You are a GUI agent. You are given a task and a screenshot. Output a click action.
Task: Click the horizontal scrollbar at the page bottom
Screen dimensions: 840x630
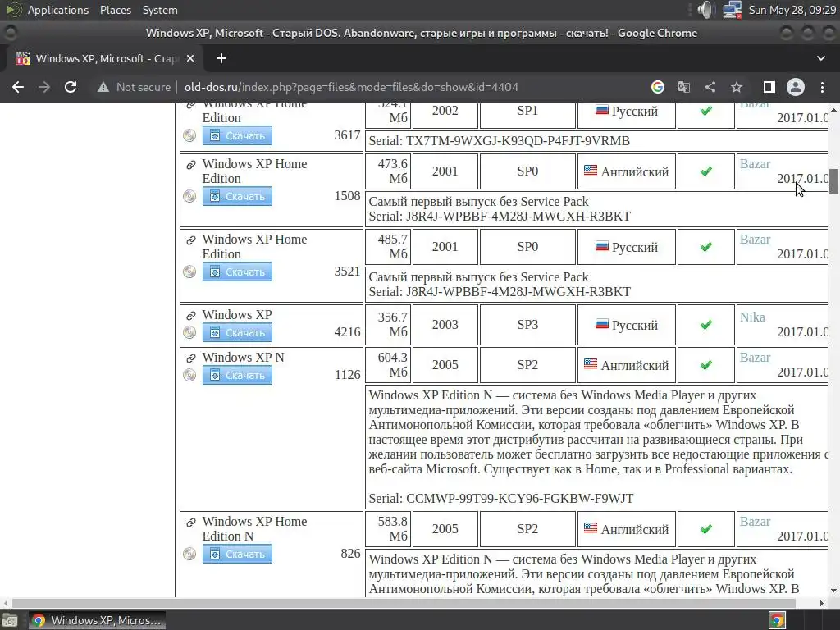click(403, 603)
